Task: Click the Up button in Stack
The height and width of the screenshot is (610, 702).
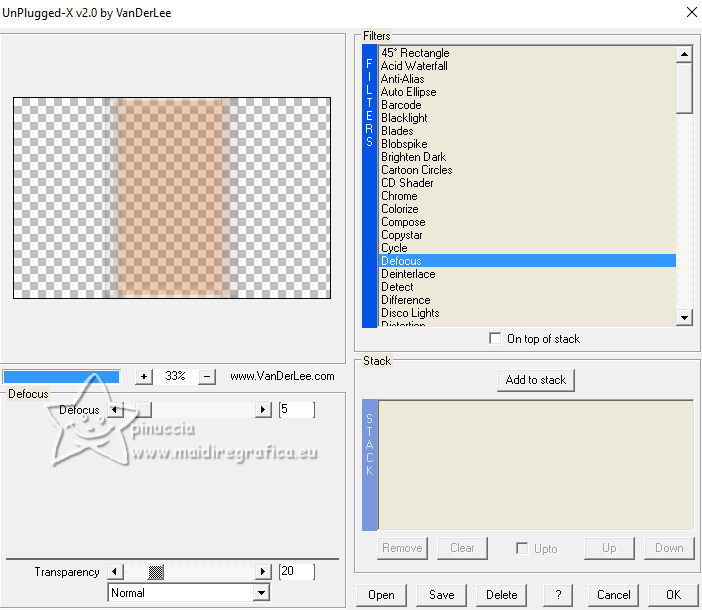Action: (609, 548)
